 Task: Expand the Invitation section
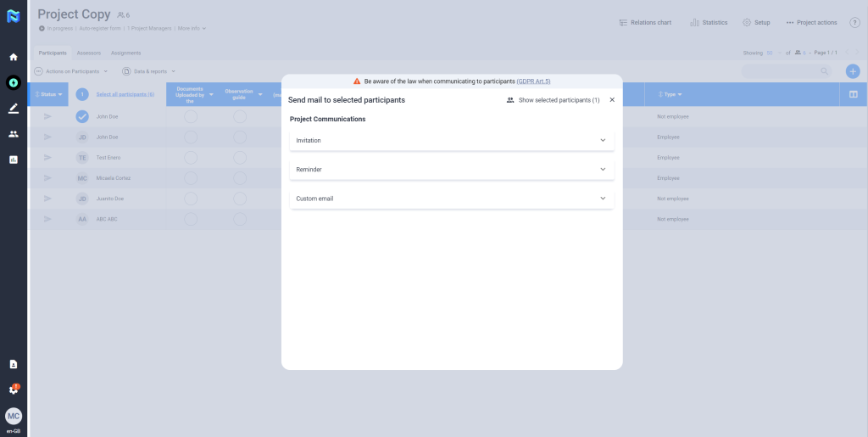point(451,140)
